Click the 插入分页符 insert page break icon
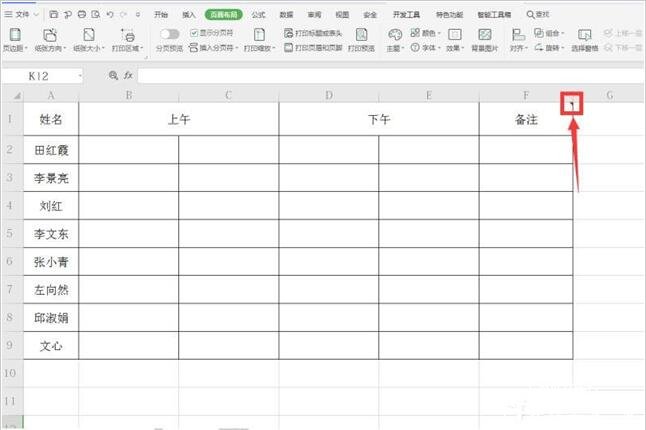This screenshot has height=430, width=646. point(193,48)
